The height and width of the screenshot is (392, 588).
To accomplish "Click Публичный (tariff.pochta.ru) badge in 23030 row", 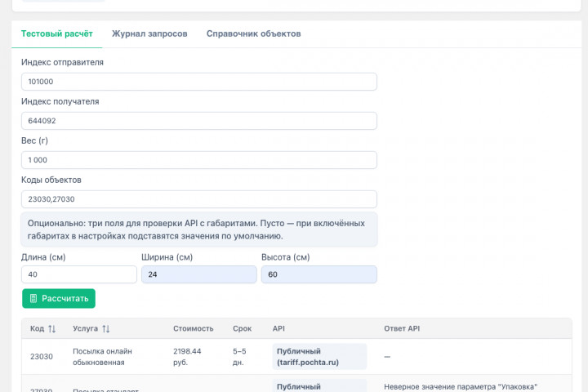I will pyautogui.click(x=319, y=357).
